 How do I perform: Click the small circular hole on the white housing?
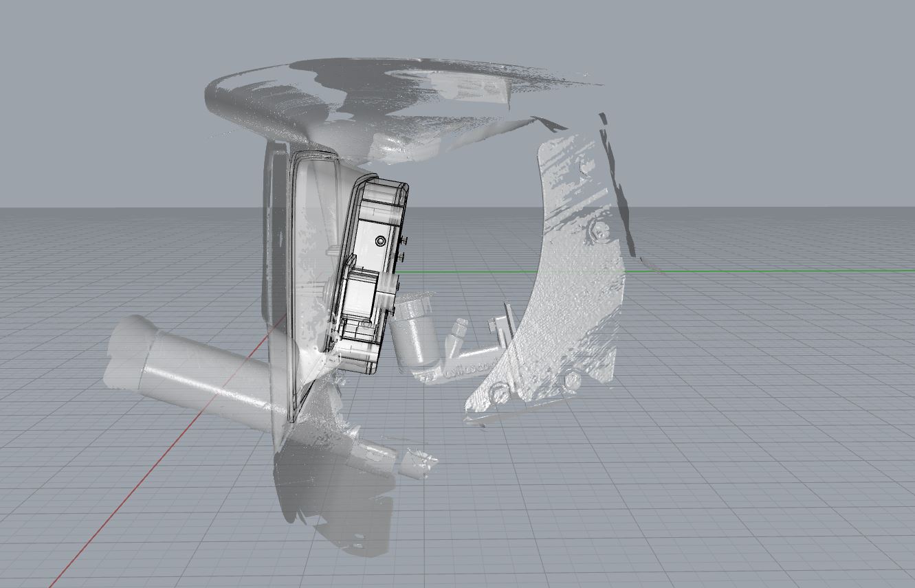381,241
